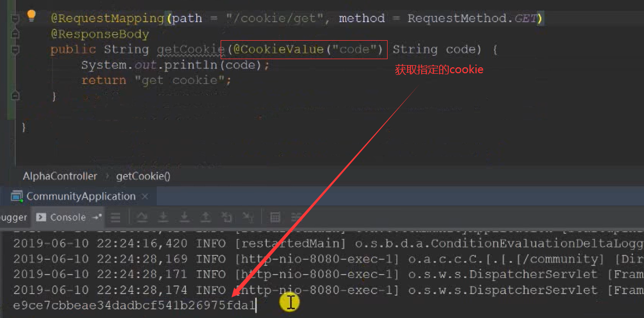Collapse the getCookie method fold marker
This screenshot has height=318, width=644.
[x=15, y=49]
